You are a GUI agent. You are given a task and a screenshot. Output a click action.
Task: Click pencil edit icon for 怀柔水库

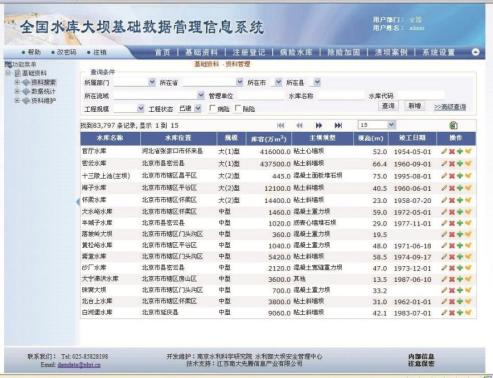click(444, 200)
